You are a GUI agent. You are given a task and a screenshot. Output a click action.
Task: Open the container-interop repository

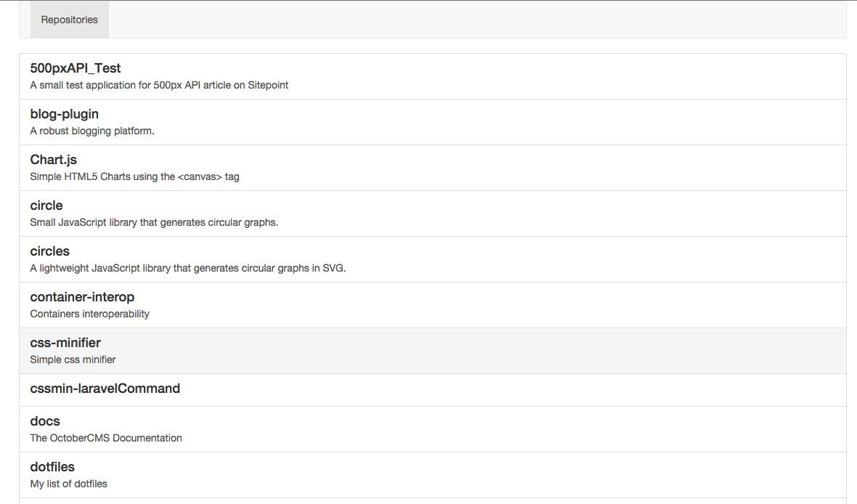point(82,297)
